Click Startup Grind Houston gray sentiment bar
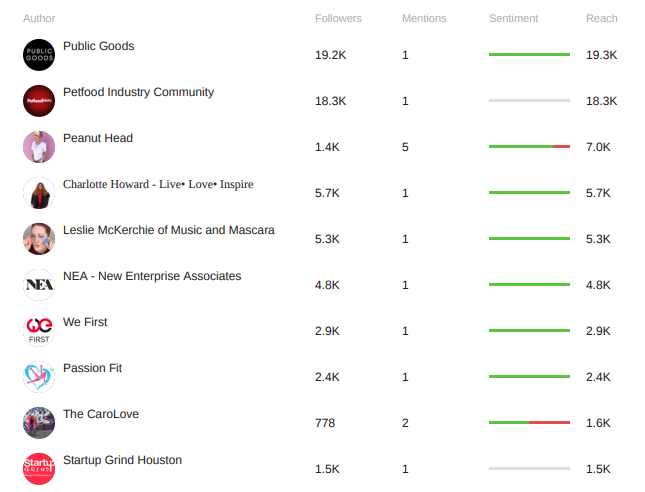Screen dimensions: 645x492 click(529, 469)
